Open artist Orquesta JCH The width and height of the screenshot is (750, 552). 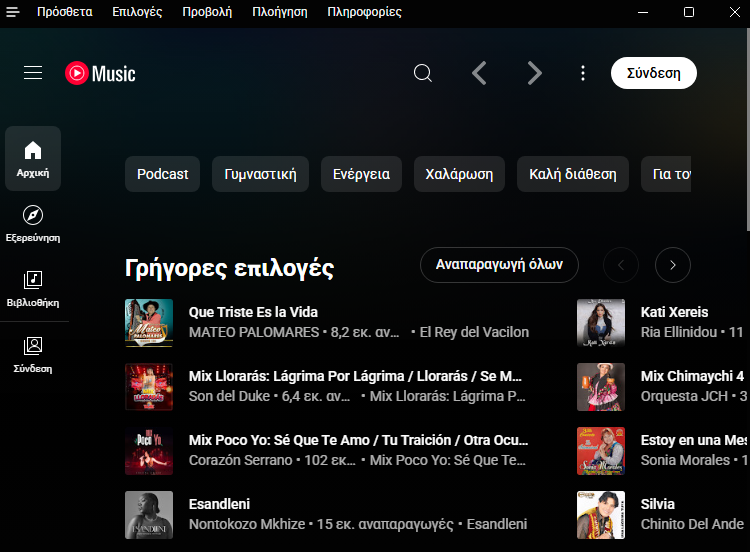point(684,397)
